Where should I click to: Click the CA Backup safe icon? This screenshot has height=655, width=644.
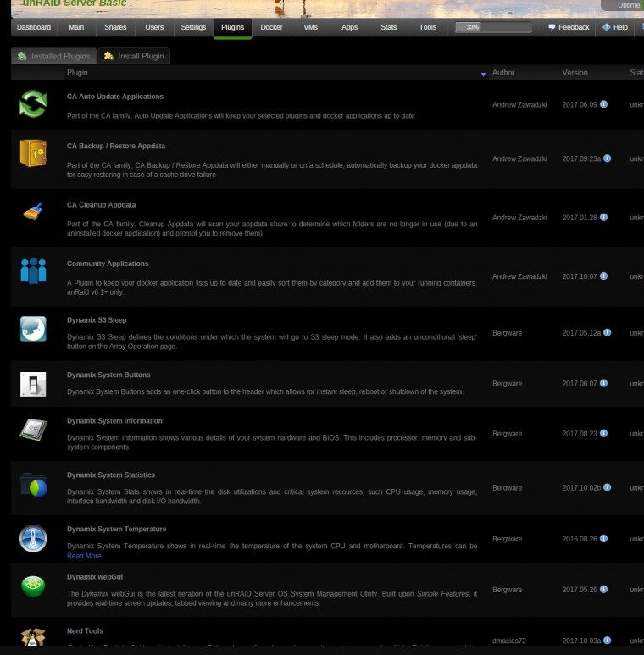[33, 153]
